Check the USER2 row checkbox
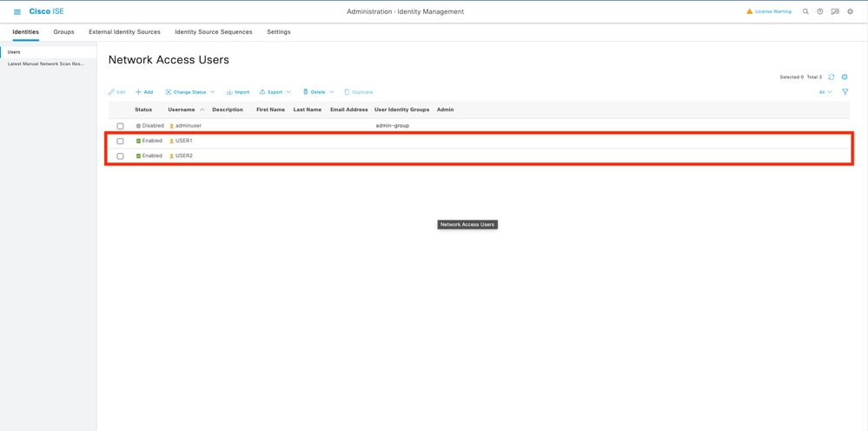868x431 pixels. tap(120, 156)
